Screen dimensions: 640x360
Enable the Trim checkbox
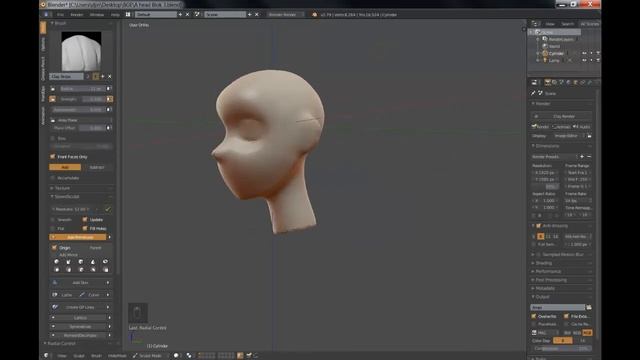coord(53,138)
